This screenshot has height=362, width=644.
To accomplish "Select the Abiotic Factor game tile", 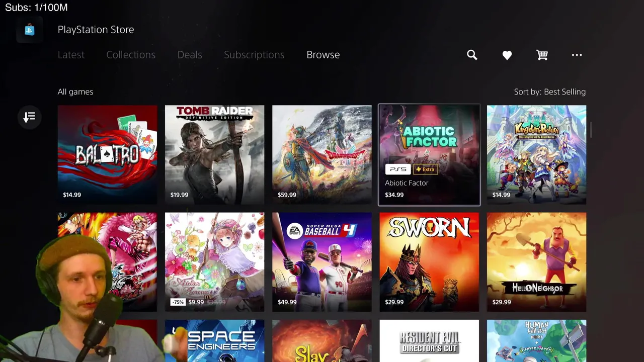I will coord(429,155).
